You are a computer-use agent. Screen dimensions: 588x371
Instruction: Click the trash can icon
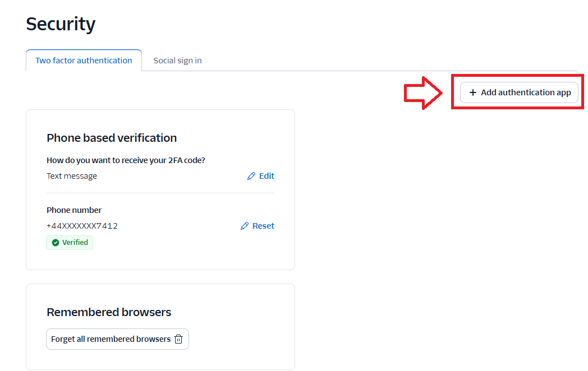[178, 339]
